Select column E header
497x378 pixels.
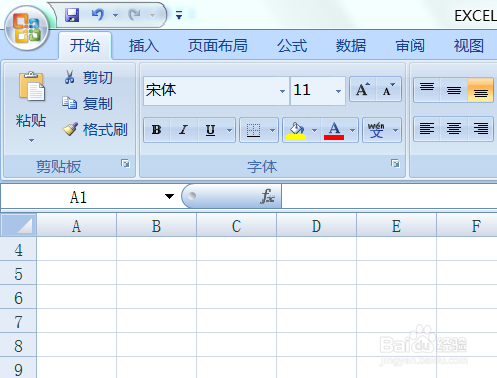(396, 226)
